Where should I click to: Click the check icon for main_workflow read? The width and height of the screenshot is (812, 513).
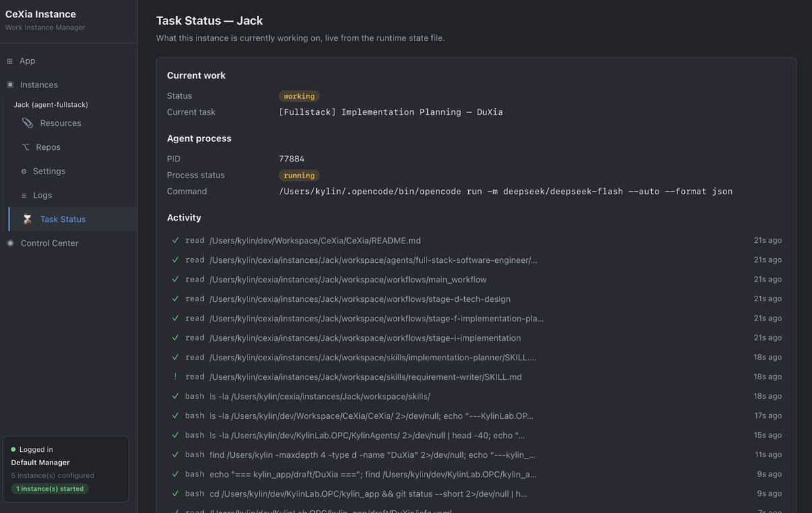pyautogui.click(x=175, y=279)
